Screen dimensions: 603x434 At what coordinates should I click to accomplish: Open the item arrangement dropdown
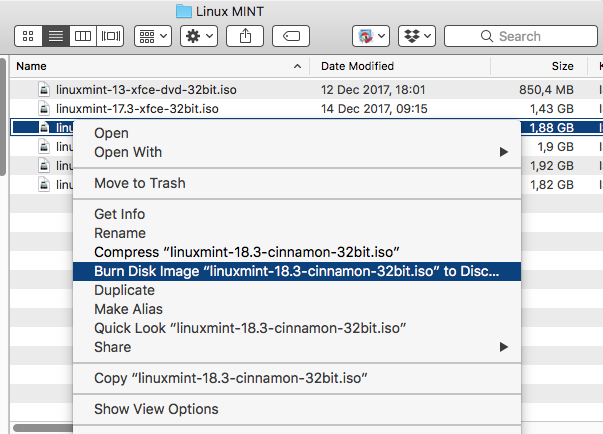[x=153, y=36]
